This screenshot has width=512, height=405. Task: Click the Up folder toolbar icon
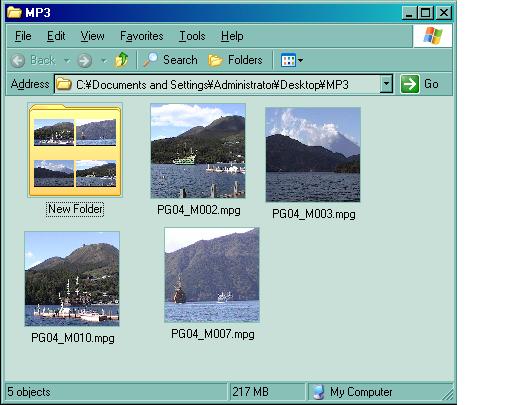121,60
